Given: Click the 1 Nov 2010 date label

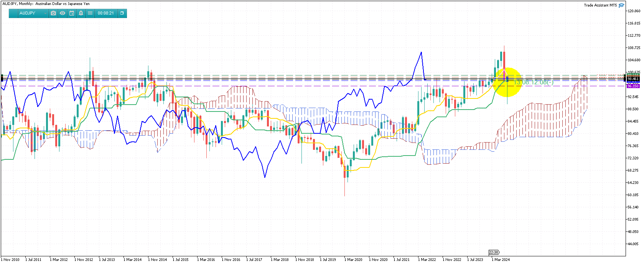Looking at the screenshot, I should tap(11, 259).
